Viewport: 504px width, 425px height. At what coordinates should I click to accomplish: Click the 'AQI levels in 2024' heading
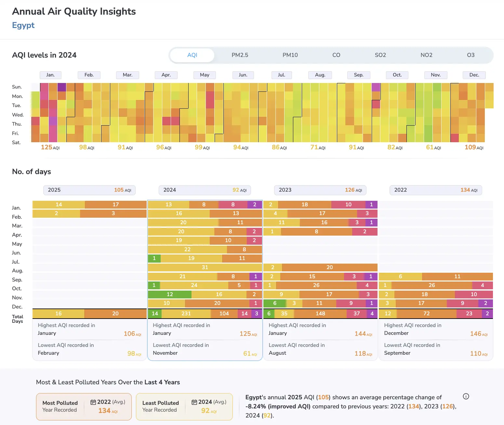click(x=44, y=55)
